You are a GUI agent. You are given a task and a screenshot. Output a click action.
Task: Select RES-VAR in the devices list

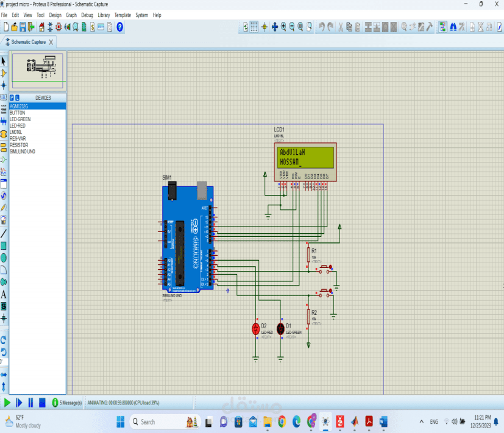(38, 138)
